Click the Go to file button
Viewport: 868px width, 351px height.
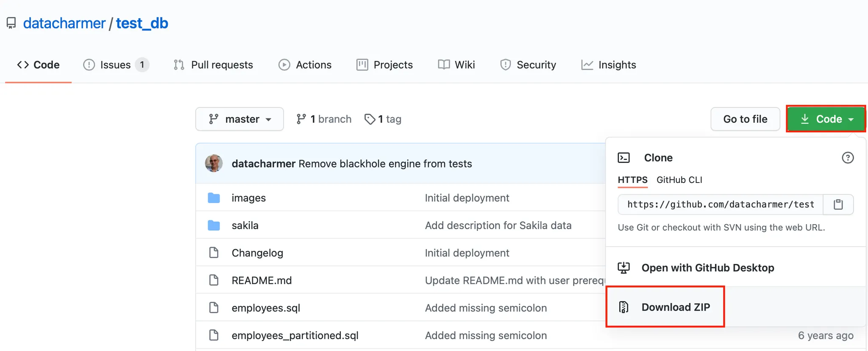pyautogui.click(x=745, y=119)
